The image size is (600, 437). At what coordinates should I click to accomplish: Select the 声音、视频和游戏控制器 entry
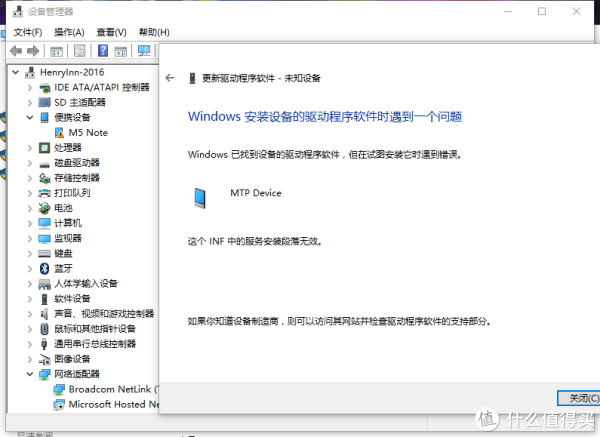tap(104, 314)
